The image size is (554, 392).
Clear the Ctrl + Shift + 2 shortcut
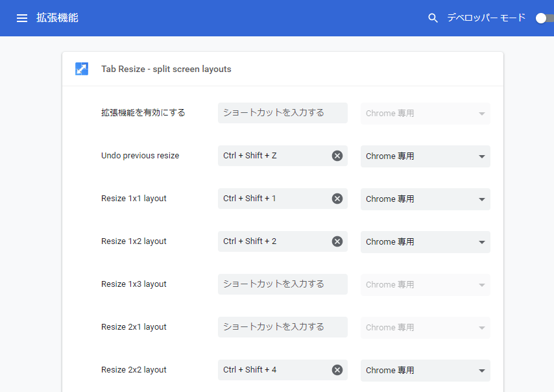click(337, 241)
